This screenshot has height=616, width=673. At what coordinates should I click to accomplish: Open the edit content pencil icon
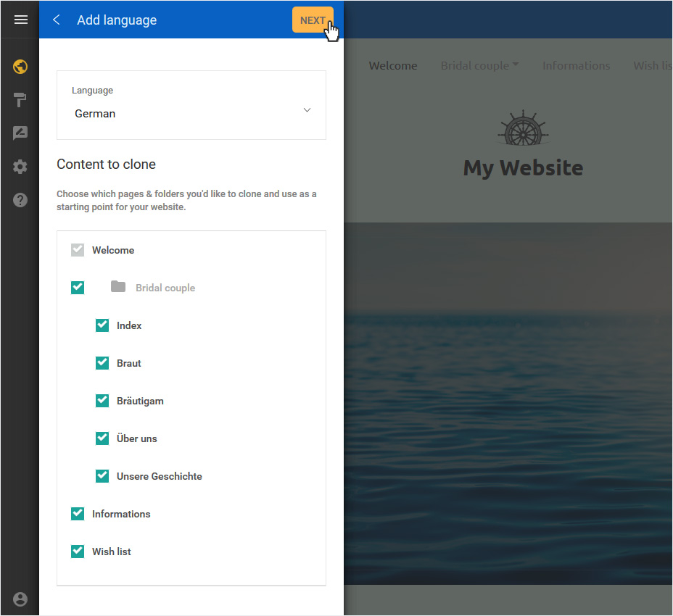pos(20,133)
